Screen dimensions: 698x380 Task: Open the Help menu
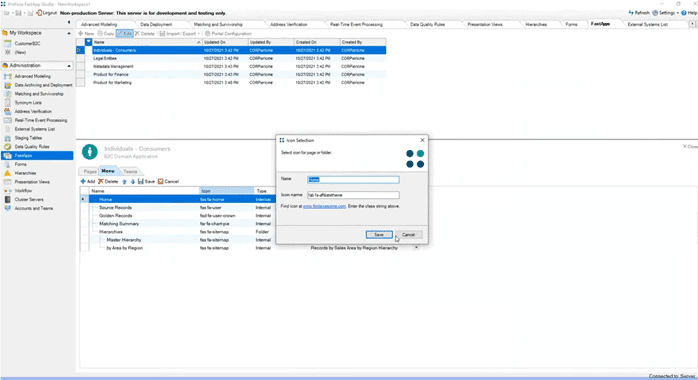pos(689,13)
